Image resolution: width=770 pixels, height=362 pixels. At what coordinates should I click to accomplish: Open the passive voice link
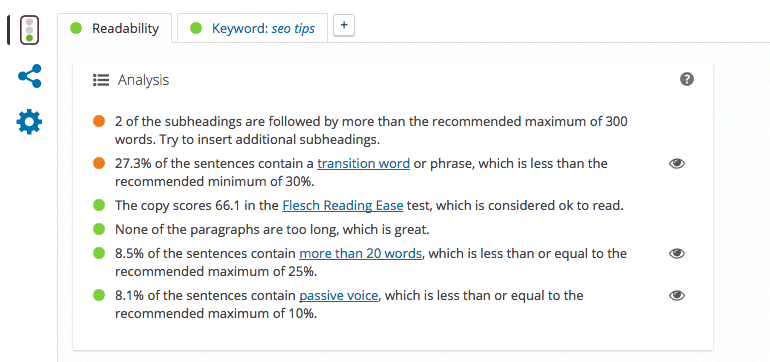tap(339, 296)
